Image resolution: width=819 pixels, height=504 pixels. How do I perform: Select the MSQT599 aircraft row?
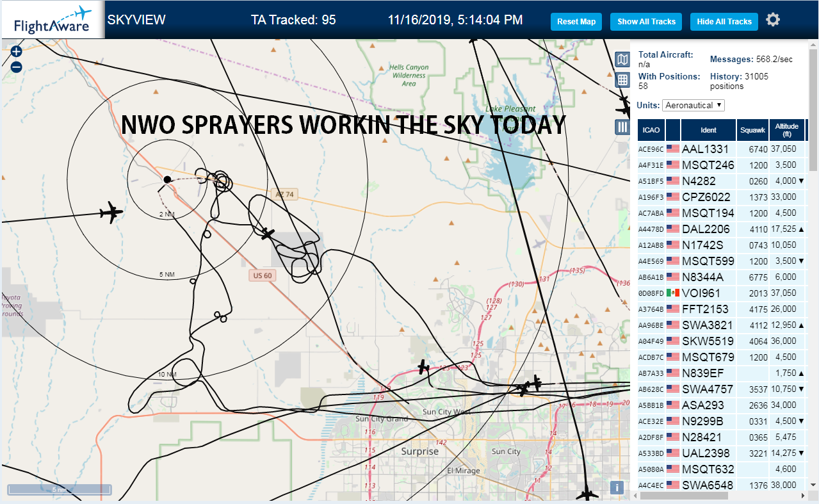[x=722, y=261]
